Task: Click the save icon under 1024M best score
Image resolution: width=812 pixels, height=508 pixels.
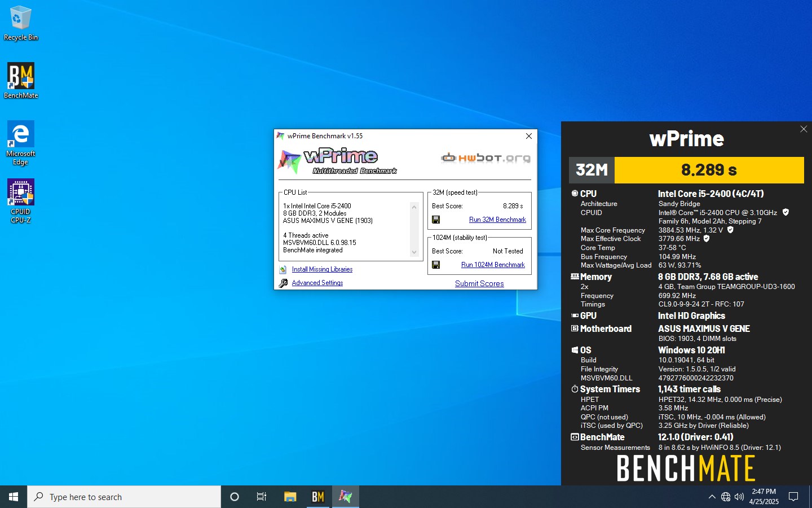Action: [x=436, y=265]
